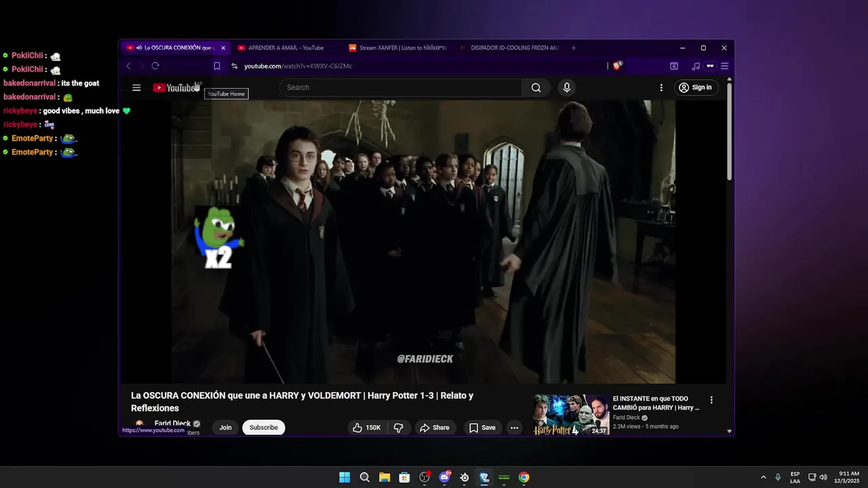
Task: Open the green app taskbar icon
Action: coord(504,477)
